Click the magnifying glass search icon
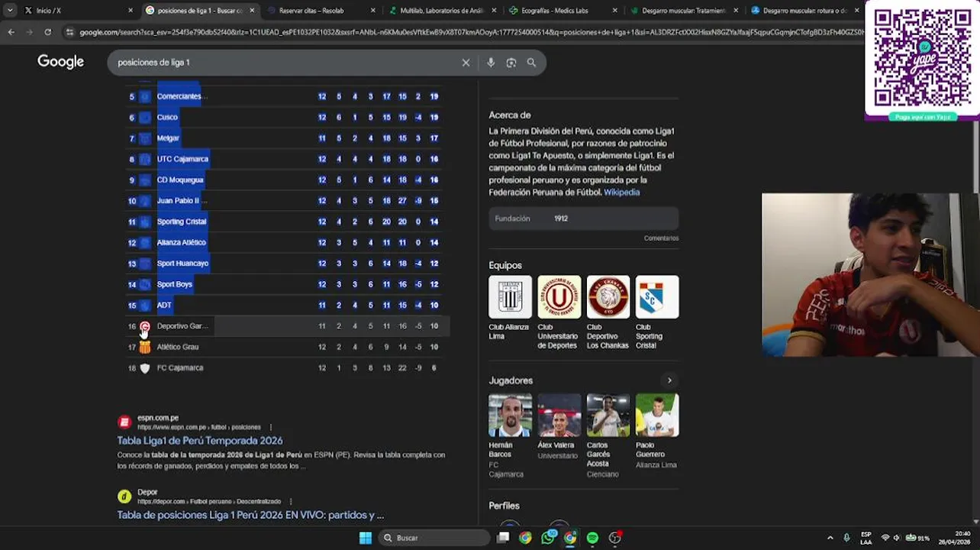The width and height of the screenshot is (980, 550). (x=531, y=63)
